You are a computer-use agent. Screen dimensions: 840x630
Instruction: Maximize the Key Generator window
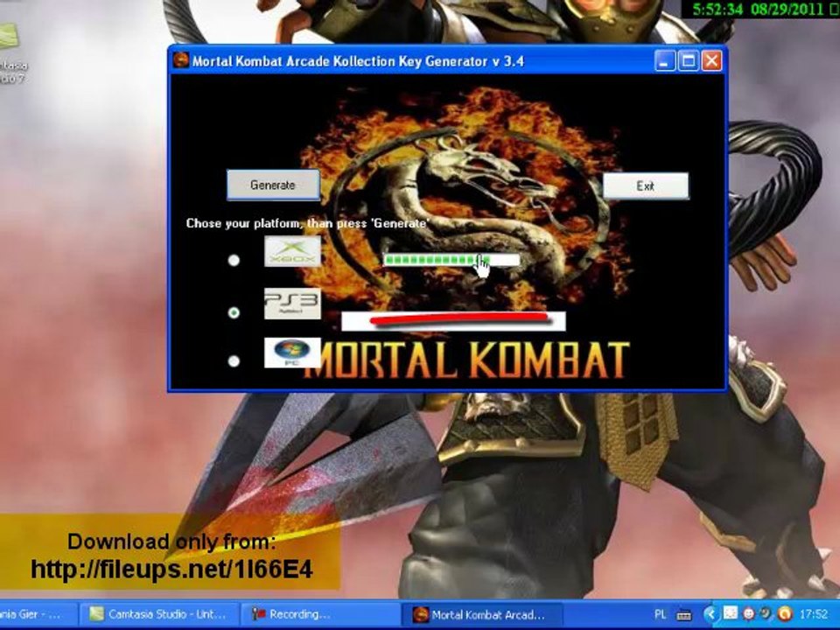tap(688, 61)
